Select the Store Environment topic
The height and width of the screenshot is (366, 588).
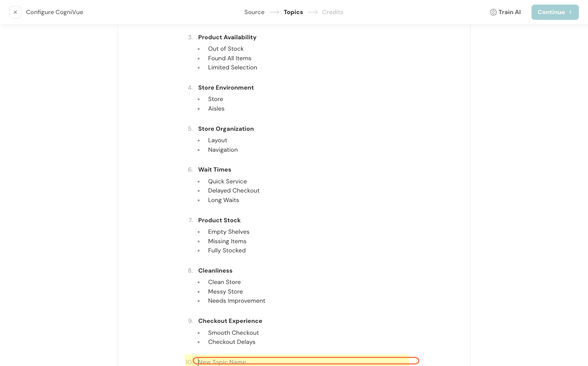pyautogui.click(x=226, y=88)
